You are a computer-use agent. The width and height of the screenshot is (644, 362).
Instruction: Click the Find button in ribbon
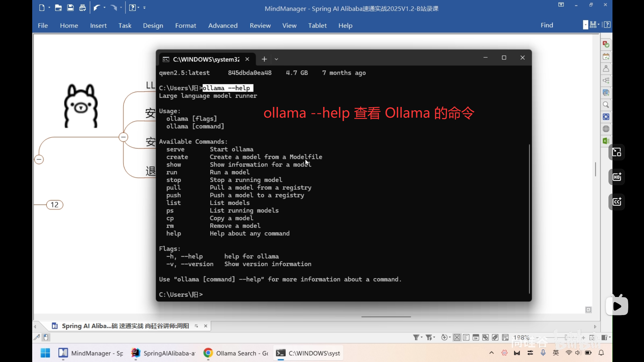[x=547, y=25]
